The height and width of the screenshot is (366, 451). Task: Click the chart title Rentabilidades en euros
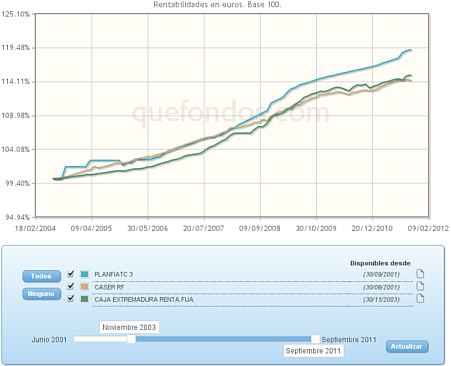217,5
